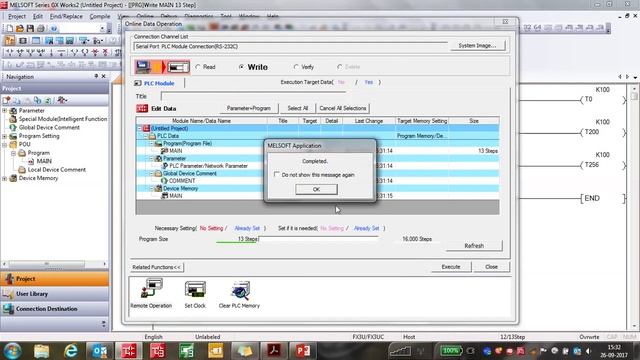This screenshot has height=360, width=640.
Task: Switch to the PLC Module tab
Action: [159, 83]
